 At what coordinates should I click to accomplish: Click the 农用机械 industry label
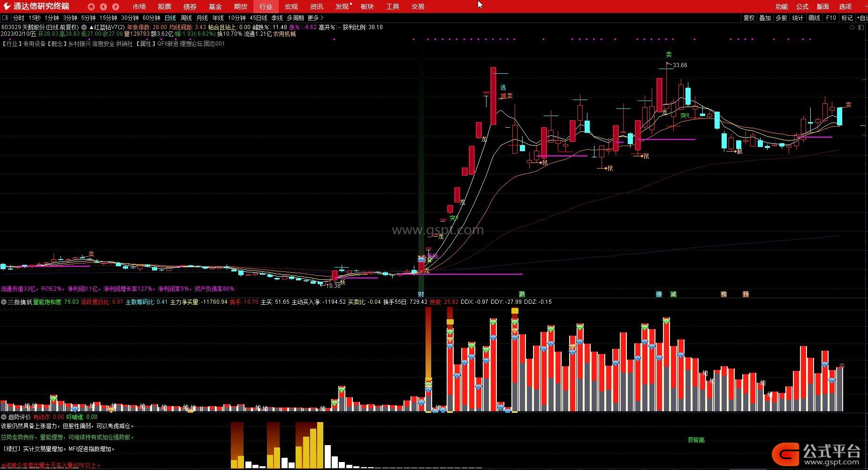(x=285, y=34)
